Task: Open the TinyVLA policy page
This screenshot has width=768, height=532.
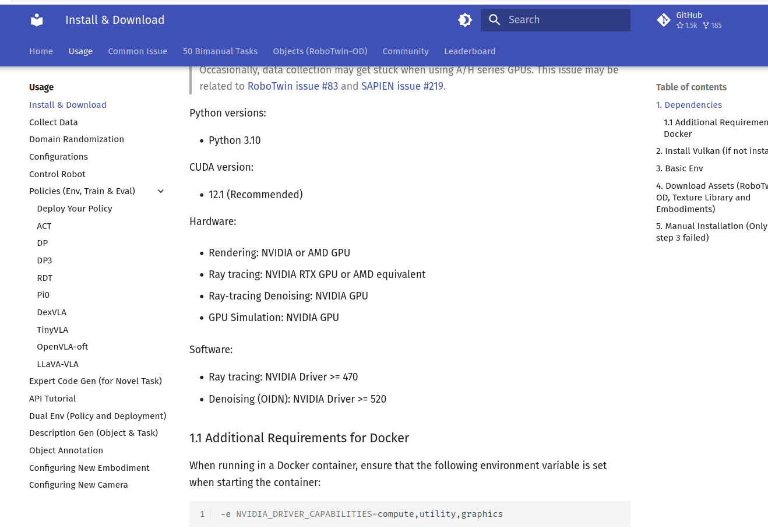Action: click(52, 330)
